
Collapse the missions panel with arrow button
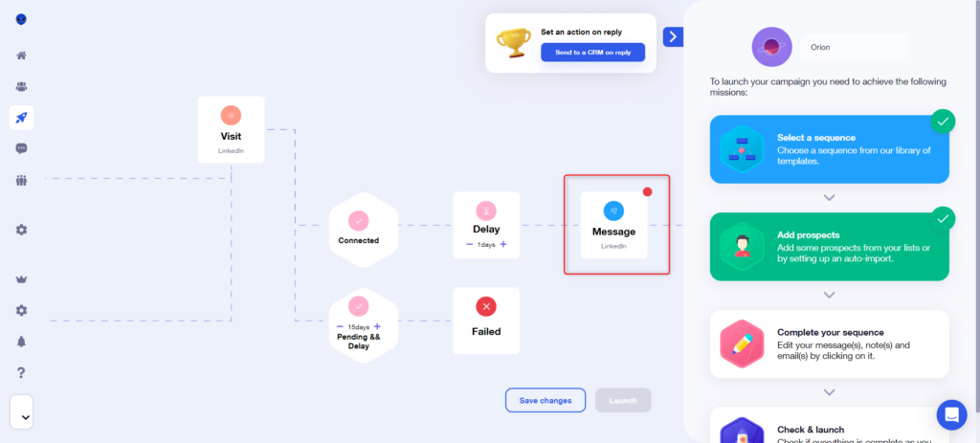coord(673,36)
